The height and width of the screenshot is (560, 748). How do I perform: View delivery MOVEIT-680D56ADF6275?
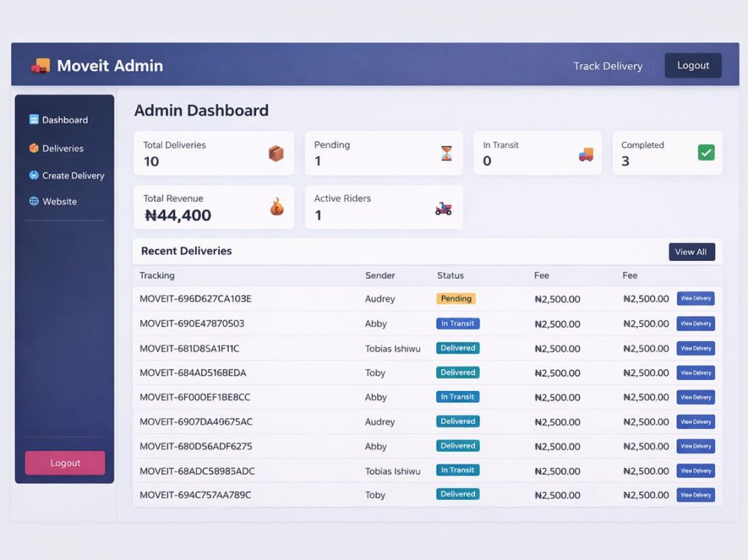coord(696,446)
